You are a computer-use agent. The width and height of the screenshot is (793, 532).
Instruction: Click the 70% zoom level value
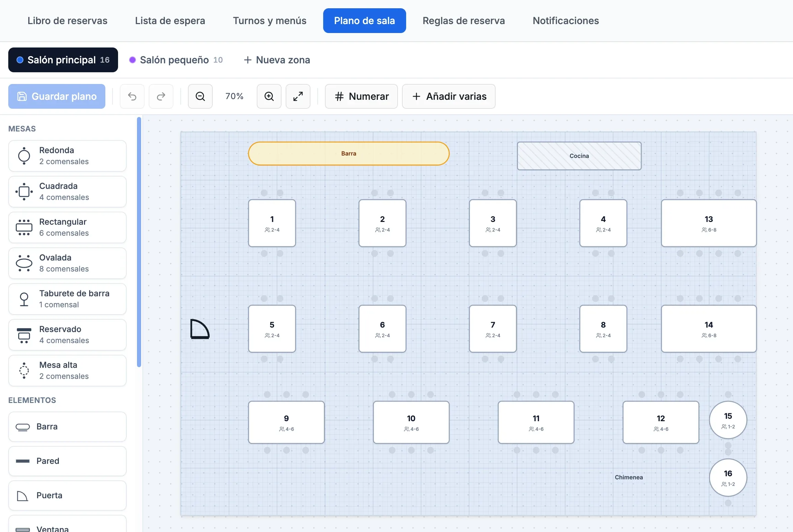(x=234, y=96)
